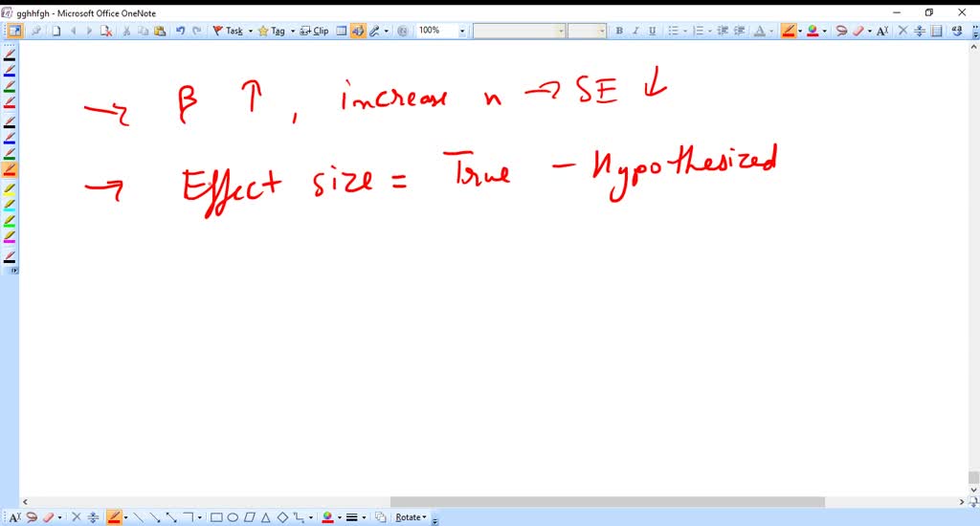The image size is (980, 526).
Task: Click Delete X in bottom toolbar
Action: tap(77, 517)
